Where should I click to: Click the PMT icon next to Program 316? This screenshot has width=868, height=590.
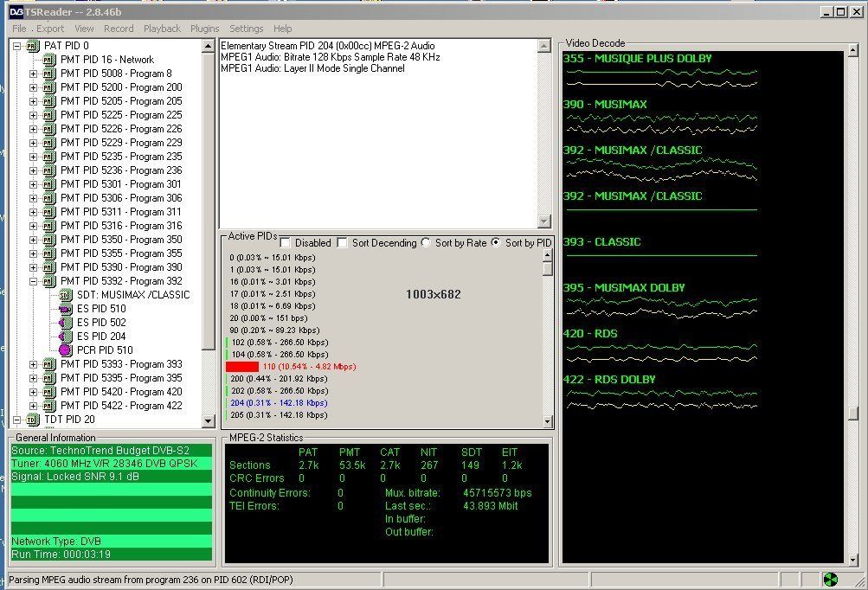(x=49, y=226)
